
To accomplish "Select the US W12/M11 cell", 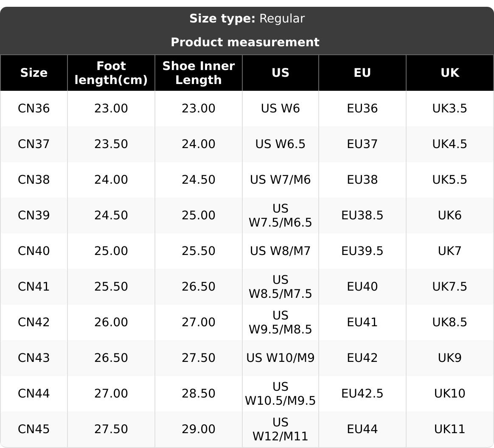I will click(281, 429).
